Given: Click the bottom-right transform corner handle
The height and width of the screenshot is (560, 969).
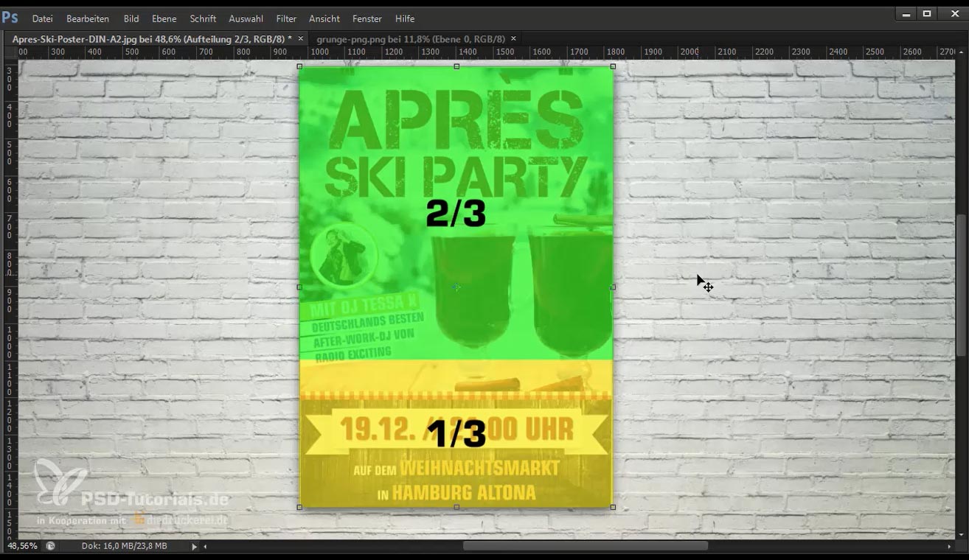Looking at the screenshot, I should (613, 507).
